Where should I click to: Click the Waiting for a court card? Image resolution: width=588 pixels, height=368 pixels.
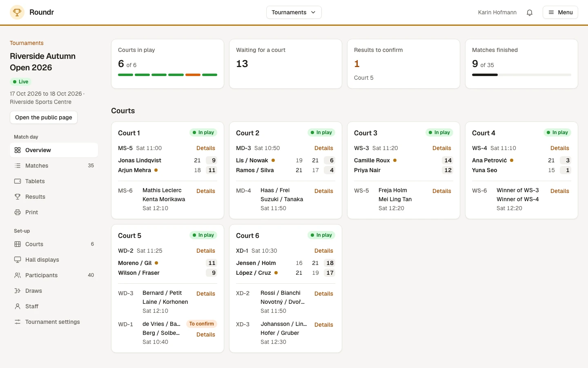285,64
